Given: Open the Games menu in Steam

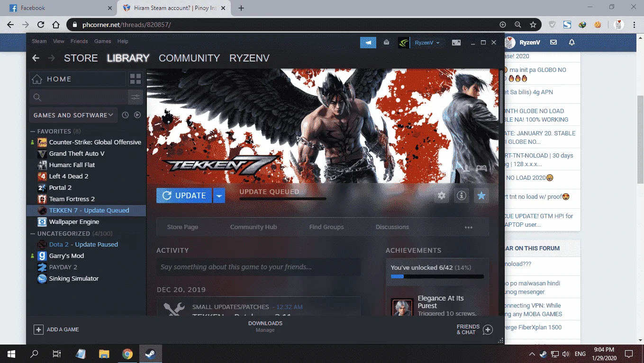Looking at the screenshot, I should 102,41.
